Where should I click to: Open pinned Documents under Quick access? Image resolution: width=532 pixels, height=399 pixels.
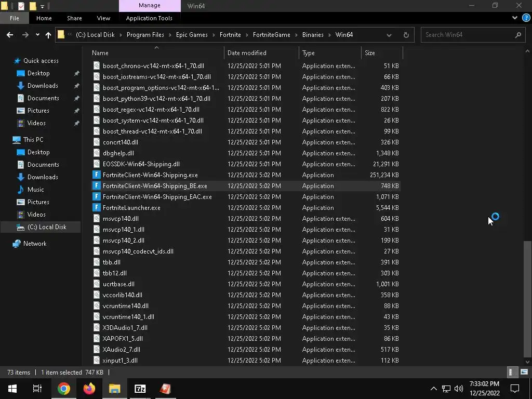point(43,98)
